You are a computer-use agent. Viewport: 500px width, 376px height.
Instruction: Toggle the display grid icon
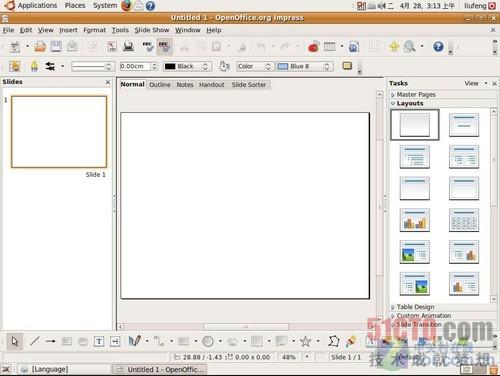pos(374,46)
